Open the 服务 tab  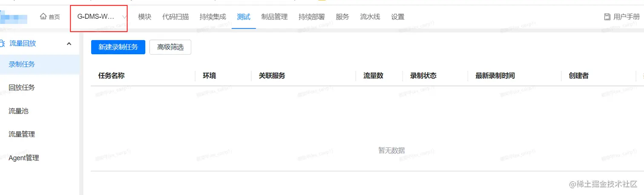342,17
